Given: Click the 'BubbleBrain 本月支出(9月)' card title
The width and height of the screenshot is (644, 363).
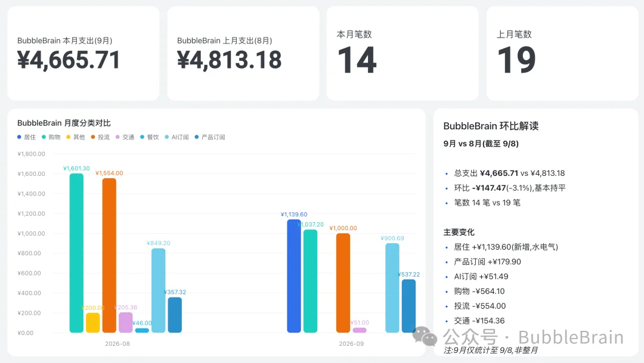Looking at the screenshot, I should point(65,41).
